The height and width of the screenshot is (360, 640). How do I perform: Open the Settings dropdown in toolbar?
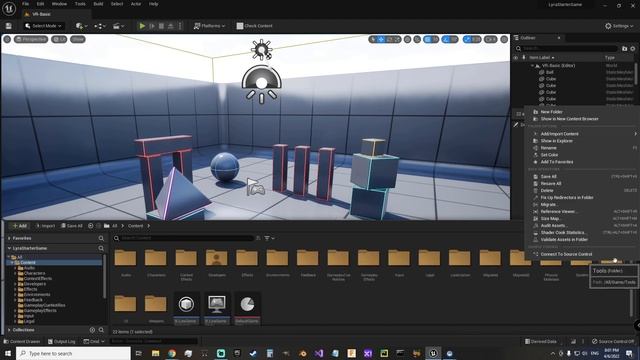(x=619, y=26)
